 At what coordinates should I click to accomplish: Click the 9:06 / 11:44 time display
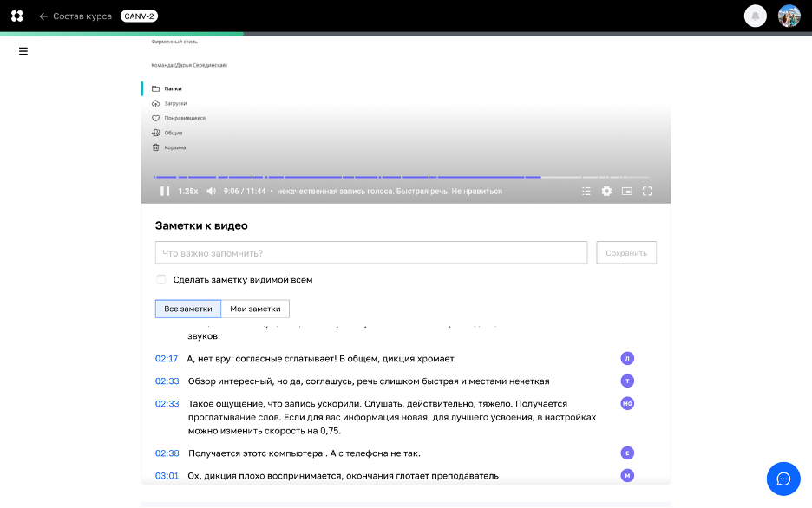(245, 191)
